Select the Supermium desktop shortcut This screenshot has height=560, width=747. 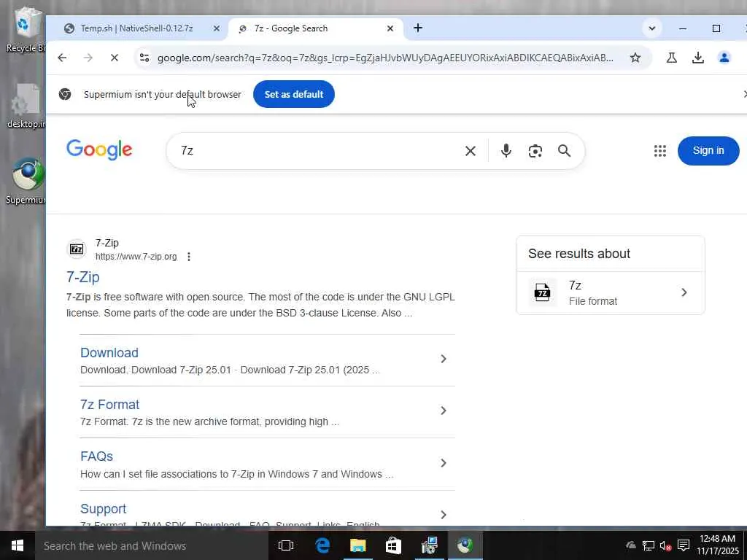pos(27,182)
